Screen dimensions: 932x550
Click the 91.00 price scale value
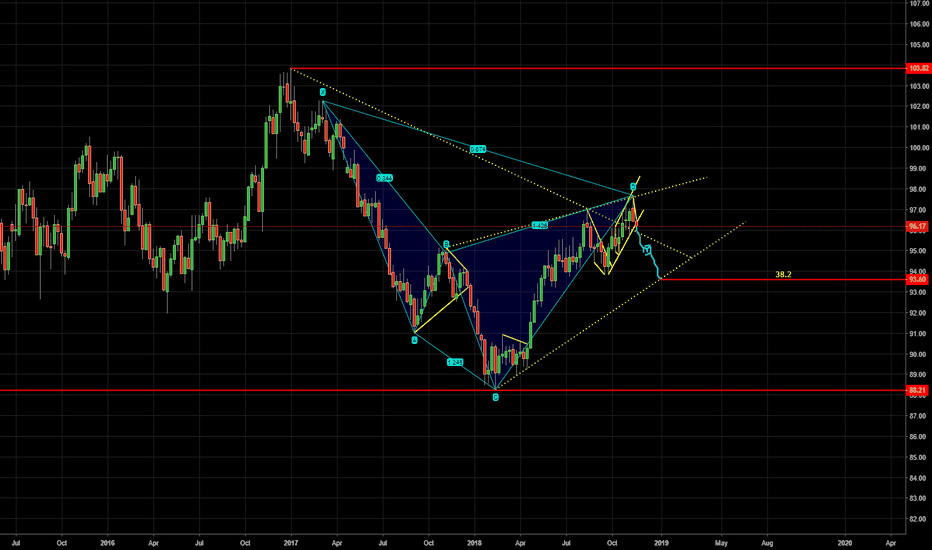[x=920, y=334]
